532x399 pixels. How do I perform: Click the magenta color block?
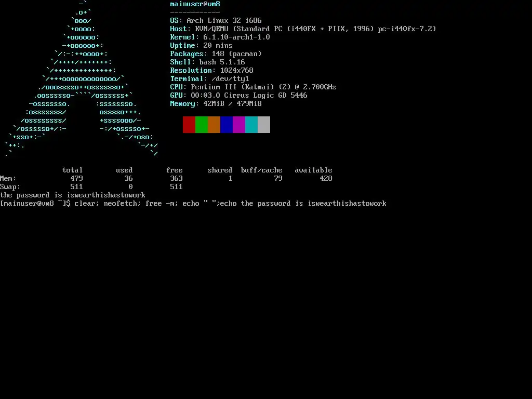239,125
